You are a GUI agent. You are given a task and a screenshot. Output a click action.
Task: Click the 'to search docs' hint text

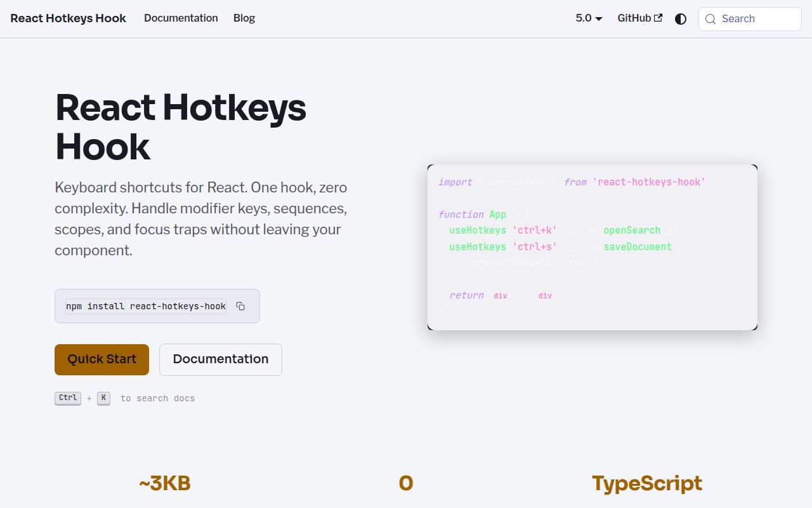[157, 399]
